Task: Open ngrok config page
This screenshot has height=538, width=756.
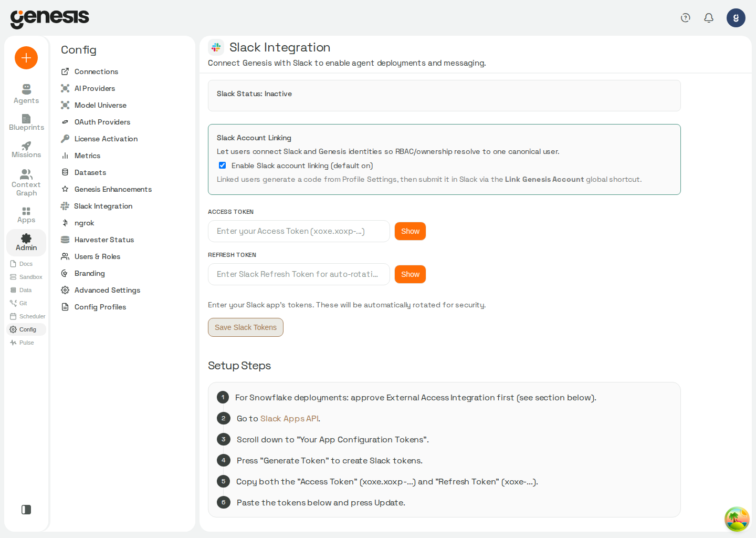Action: point(78,223)
